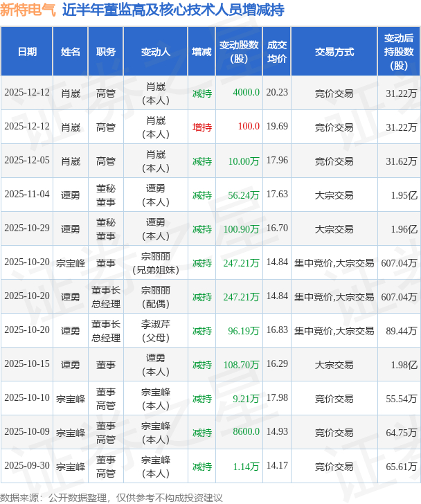Click 宗宝峰 (本人) in the 2025-10-10 row
Viewport: 421px width, 504px height.
coord(156,399)
